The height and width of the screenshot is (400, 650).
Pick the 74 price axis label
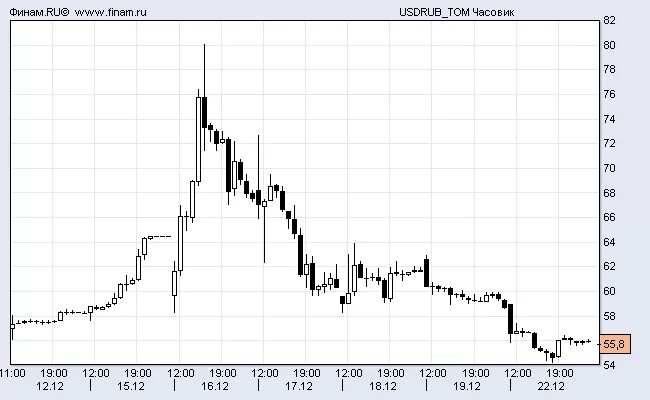tap(609, 119)
